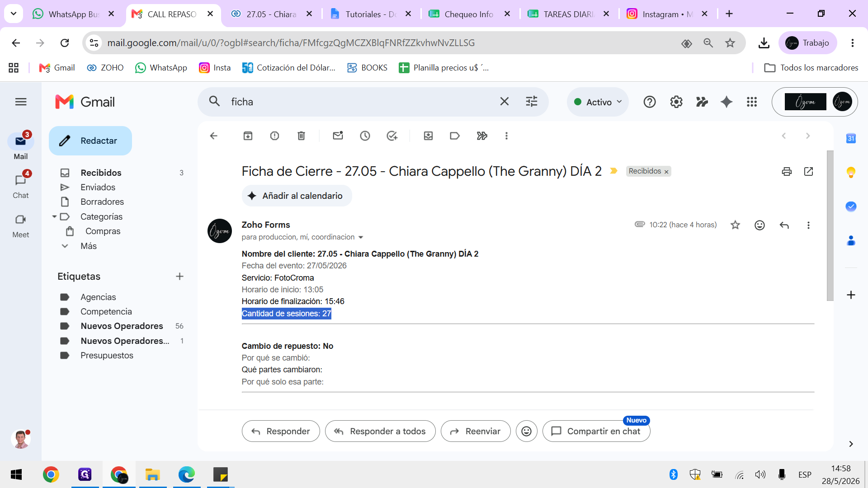Go back to search results arrow
This screenshot has width=868, height=488.
(x=214, y=136)
